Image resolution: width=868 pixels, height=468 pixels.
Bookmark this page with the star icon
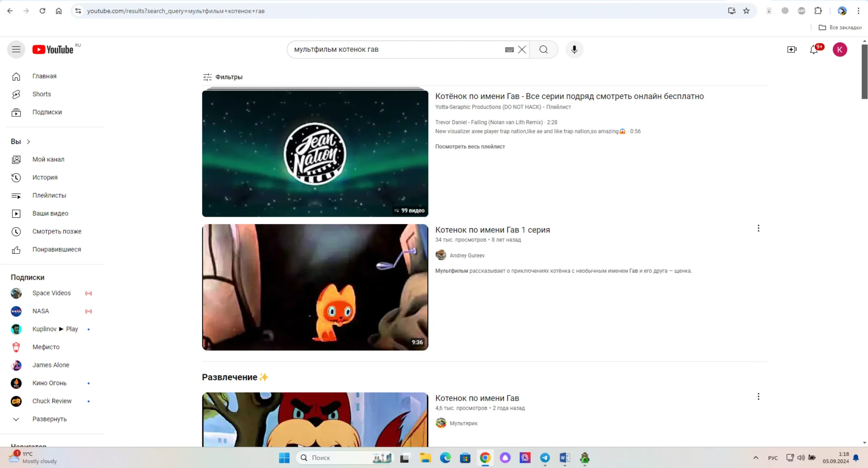click(746, 11)
